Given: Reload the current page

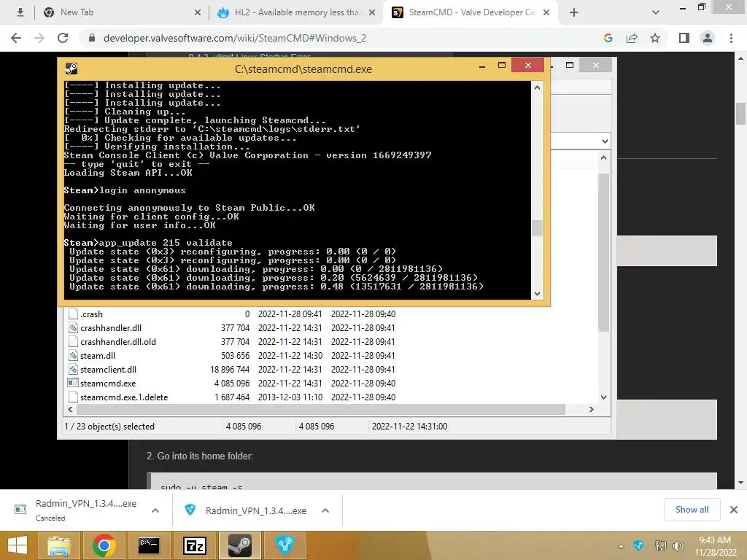Looking at the screenshot, I should (63, 38).
